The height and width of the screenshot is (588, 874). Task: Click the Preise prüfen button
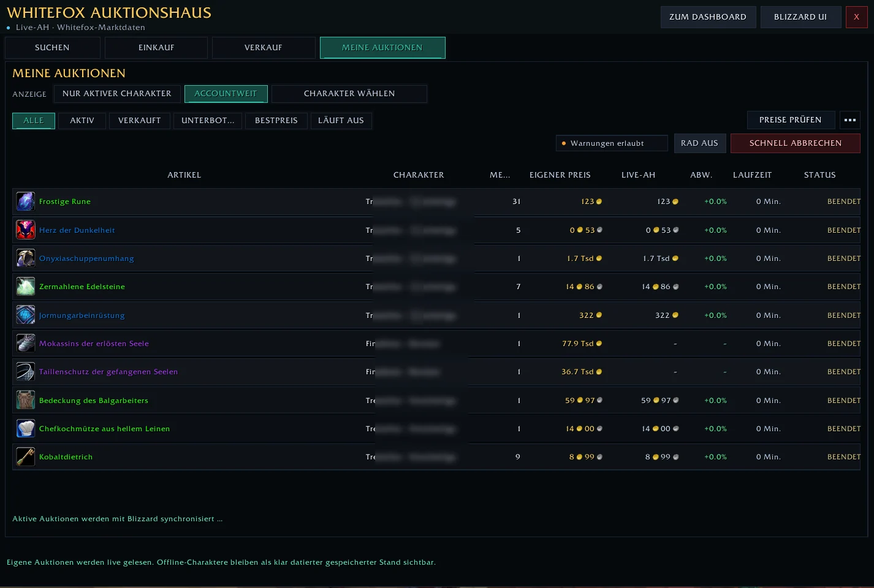tap(791, 120)
